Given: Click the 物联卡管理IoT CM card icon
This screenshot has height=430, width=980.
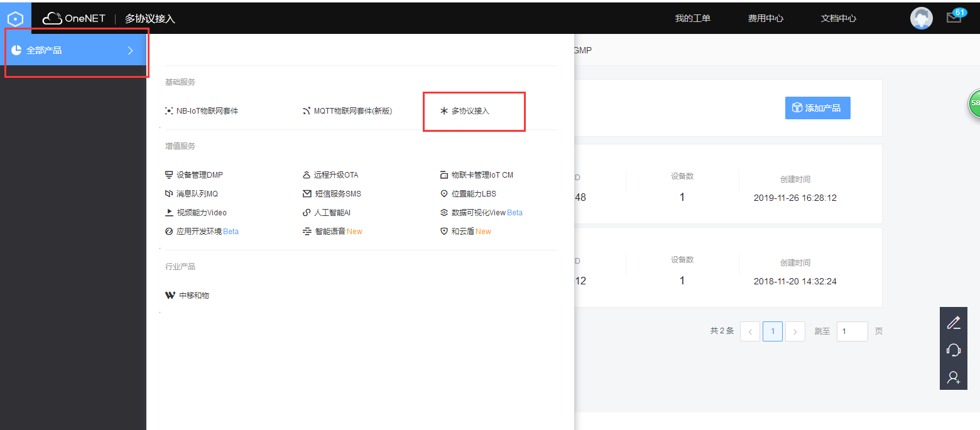Looking at the screenshot, I should coord(444,175).
